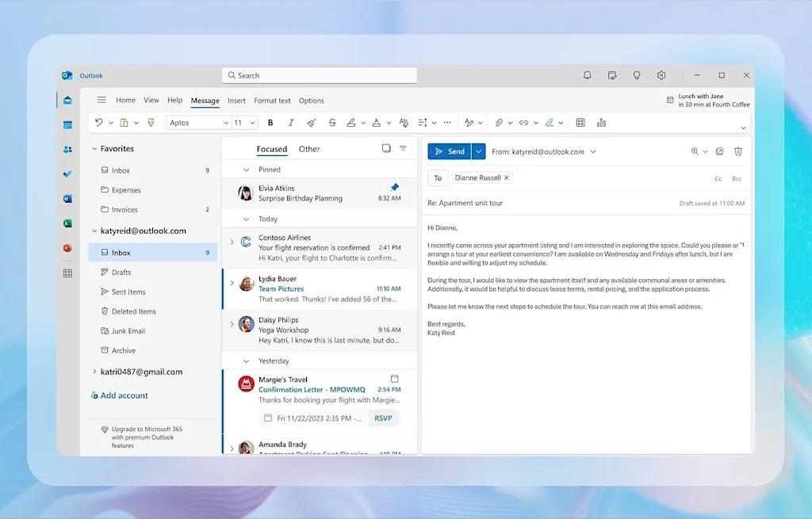The height and width of the screenshot is (519, 812).
Task: Insert a table into the message
Action: pos(580,123)
